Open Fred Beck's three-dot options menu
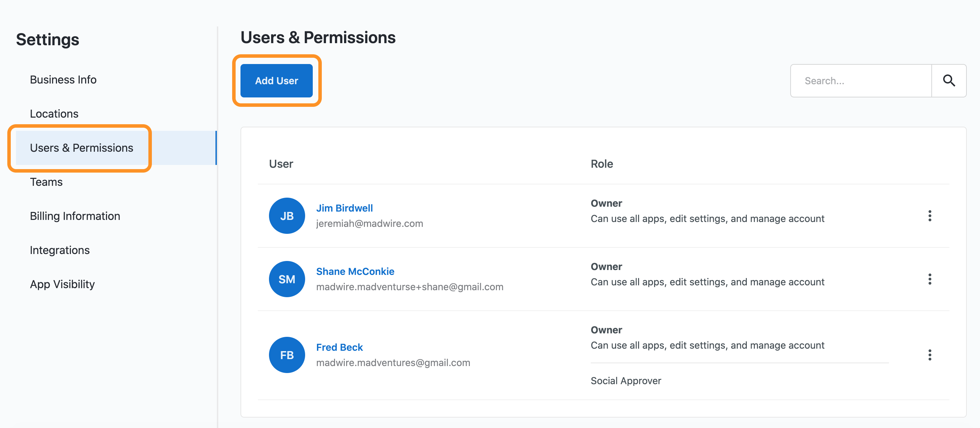The width and height of the screenshot is (980, 428). point(930,355)
